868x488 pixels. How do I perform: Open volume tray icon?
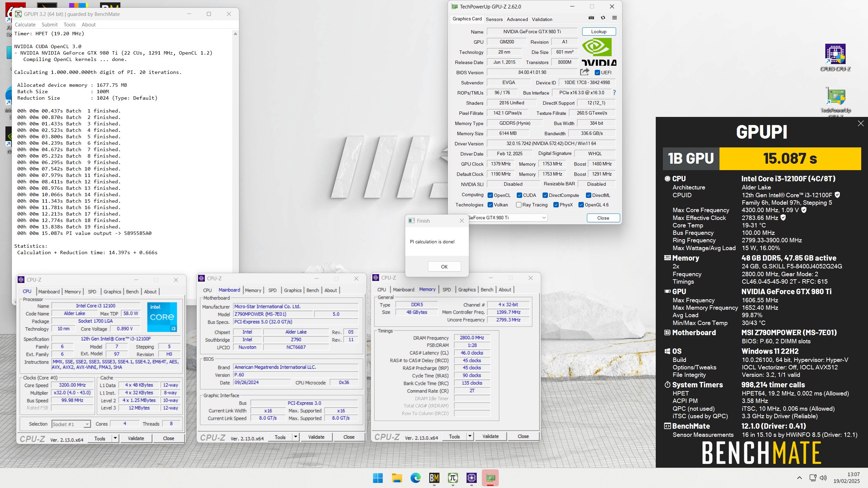point(823,478)
